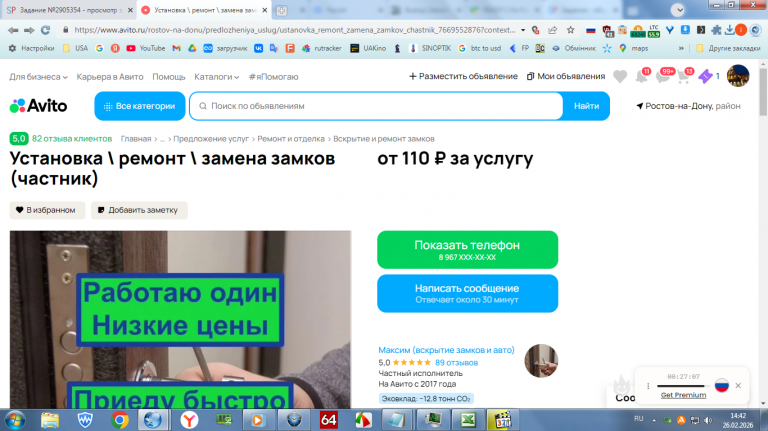The image size is (768, 431).
Task: Open the Avito favorites heart icon in the header
Action: tap(620, 76)
